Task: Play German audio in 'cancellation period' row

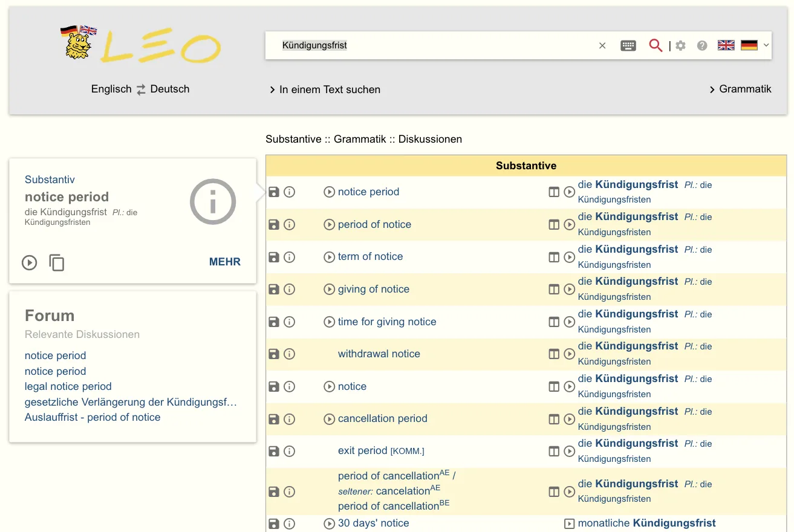Action: [x=569, y=419]
